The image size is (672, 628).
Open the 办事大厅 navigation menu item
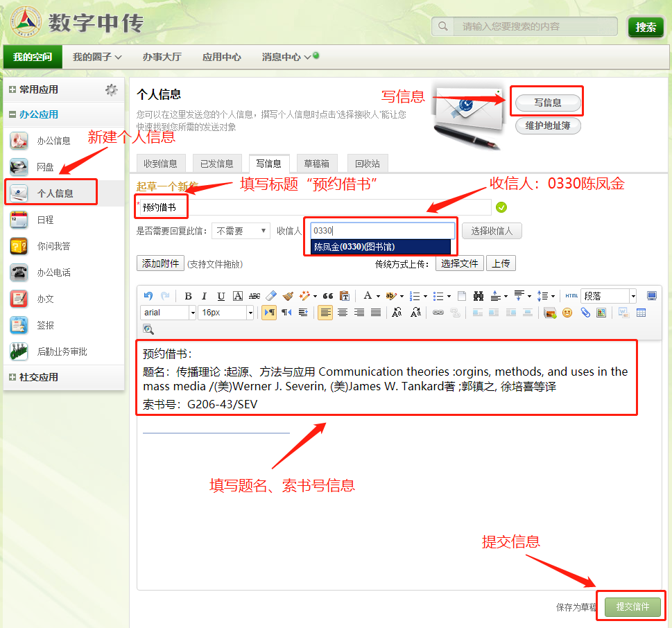coord(162,57)
